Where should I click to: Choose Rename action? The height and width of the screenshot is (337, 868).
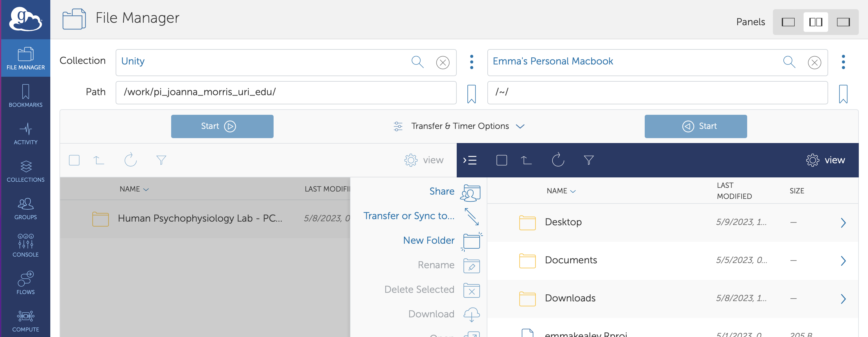point(449,265)
